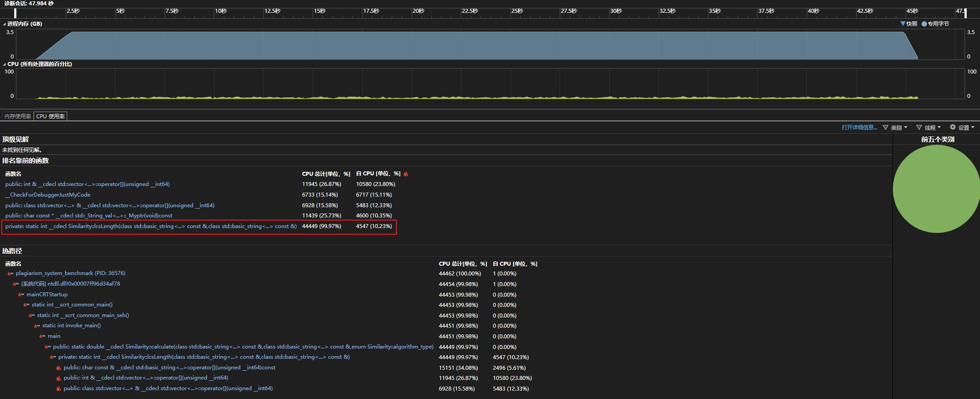980x399 pixels.
Task: Click the top functions 函数名 column header
Action: (13, 174)
